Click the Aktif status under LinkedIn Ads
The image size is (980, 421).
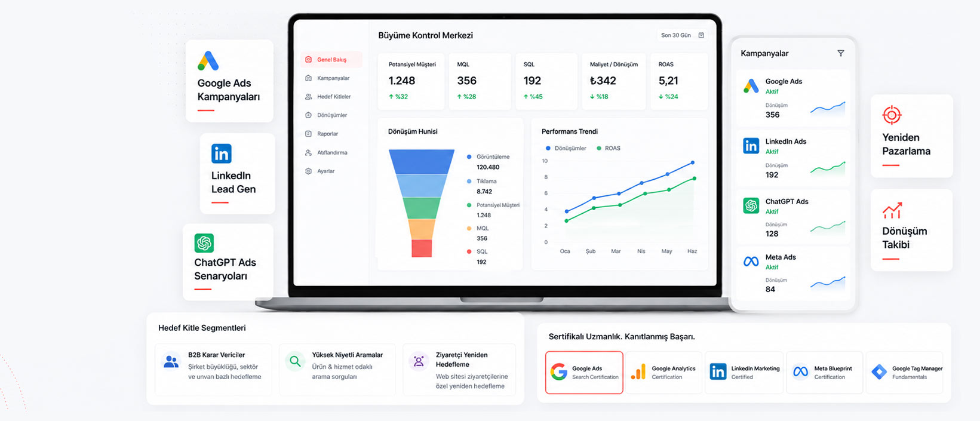(772, 152)
